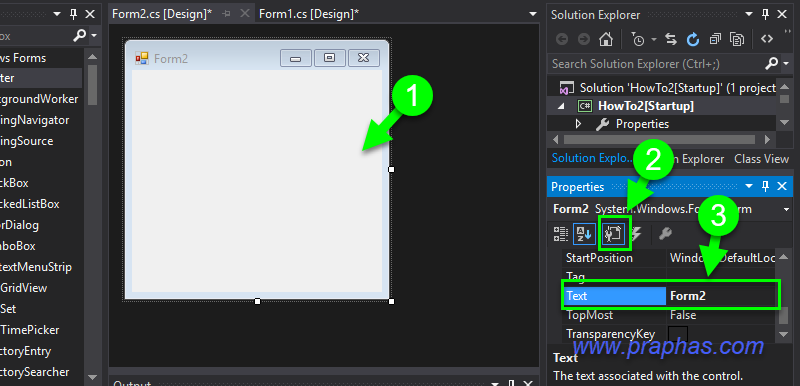Collapse the HowTo2[Startup] project node

[561, 106]
